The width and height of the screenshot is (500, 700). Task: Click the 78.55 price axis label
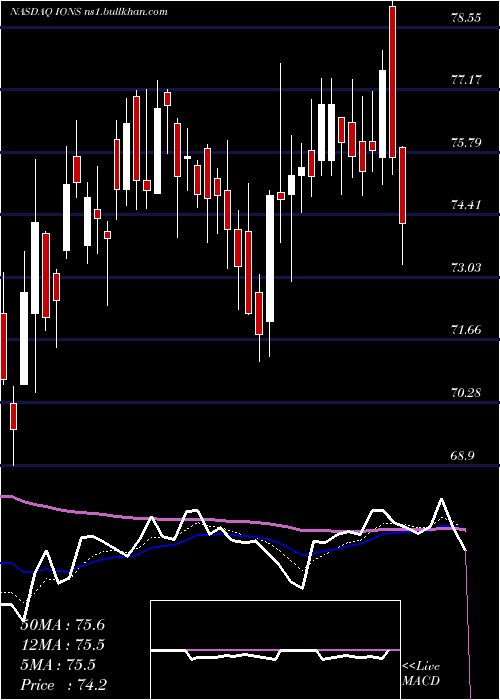tap(467, 18)
